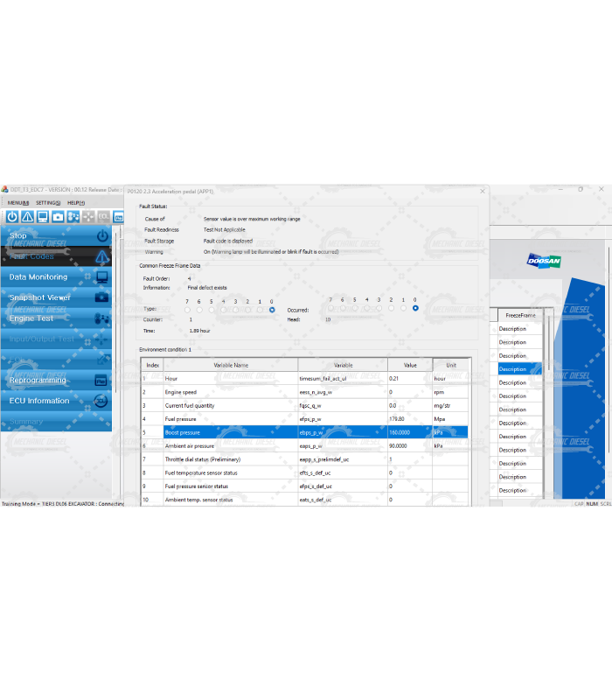Click the EOL toolbar icon
This screenshot has height=700, width=612.
click(x=103, y=216)
